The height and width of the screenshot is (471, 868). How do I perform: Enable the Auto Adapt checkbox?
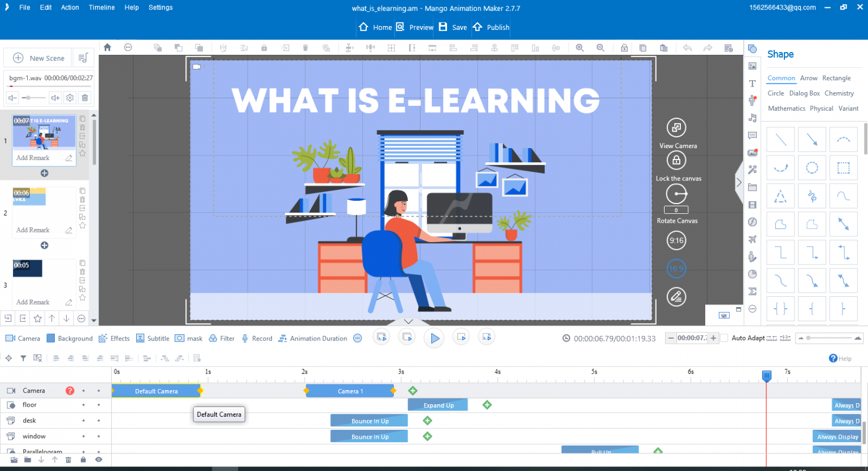click(724, 338)
